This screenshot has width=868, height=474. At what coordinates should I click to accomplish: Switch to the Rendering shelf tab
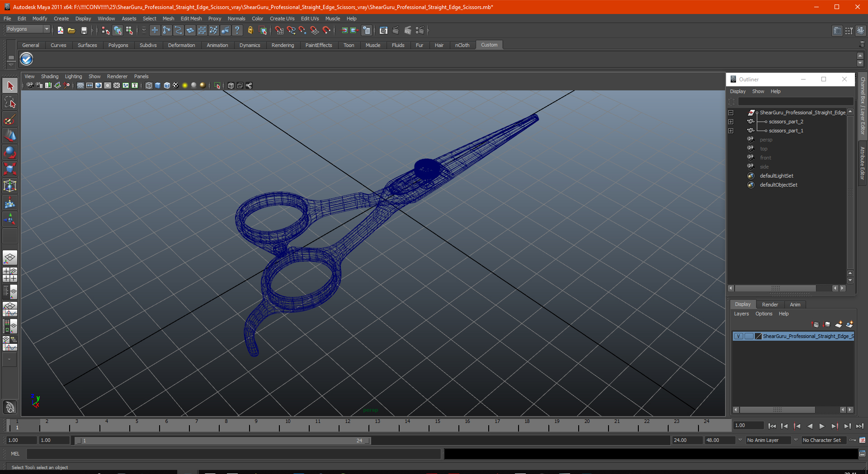283,45
